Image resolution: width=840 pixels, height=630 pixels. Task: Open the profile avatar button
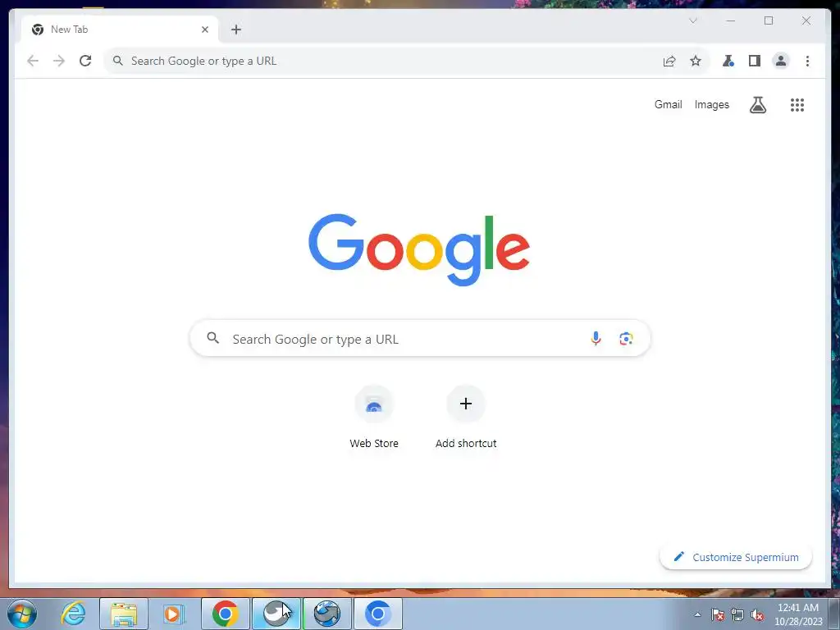[x=781, y=61]
